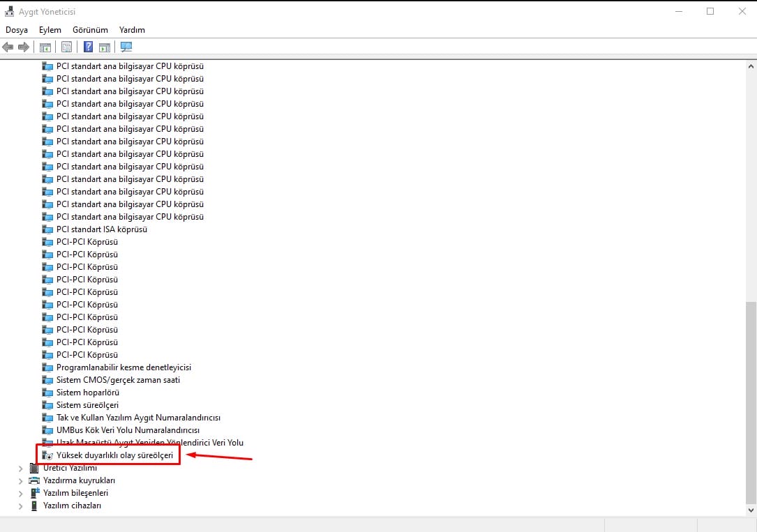Expand the Üretici Yazılımı category
The height and width of the screenshot is (532, 757).
(21, 468)
